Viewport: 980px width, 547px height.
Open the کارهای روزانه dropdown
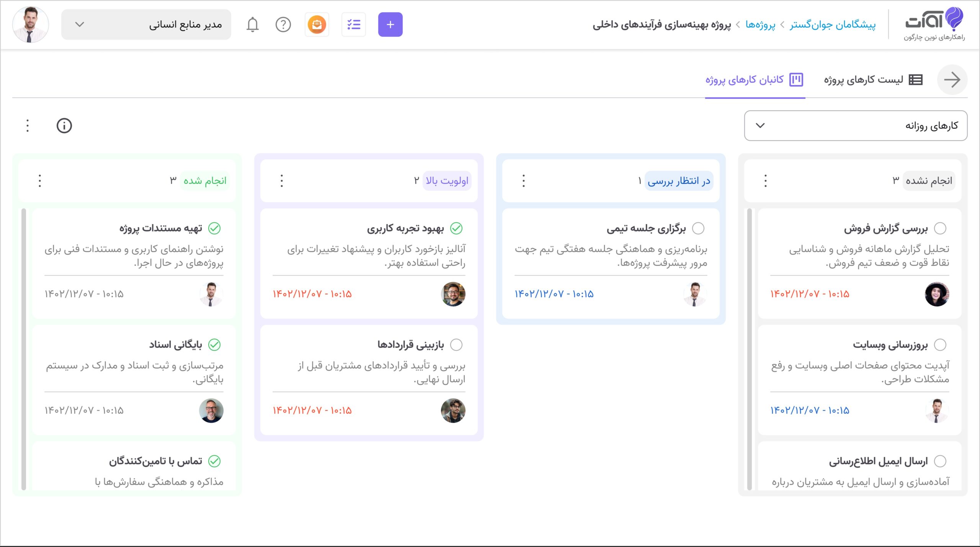click(x=856, y=126)
